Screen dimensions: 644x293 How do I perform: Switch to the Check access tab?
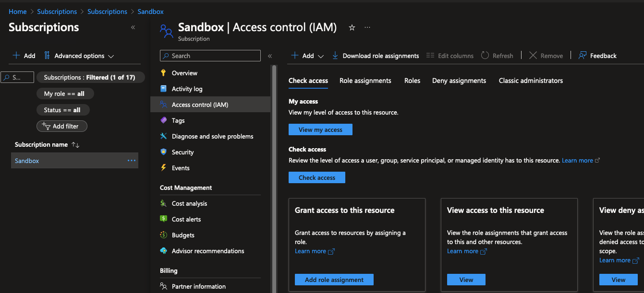click(308, 81)
